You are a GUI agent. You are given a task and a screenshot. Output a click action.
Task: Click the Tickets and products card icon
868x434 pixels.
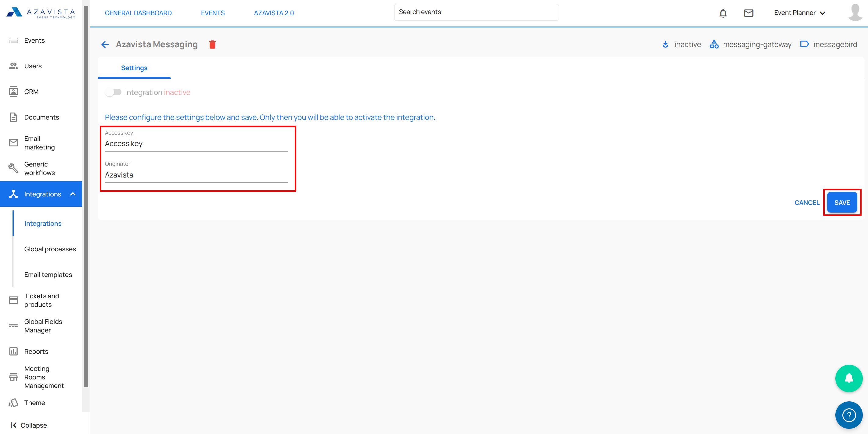tap(13, 300)
